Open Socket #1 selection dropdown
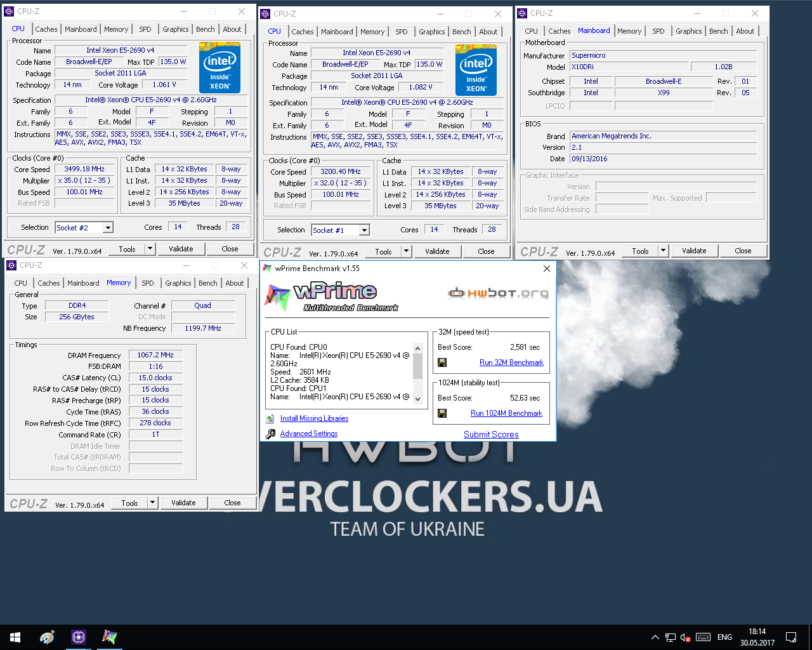The height and width of the screenshot is (650, 812). pyautogui.click(x=364, y=230)
